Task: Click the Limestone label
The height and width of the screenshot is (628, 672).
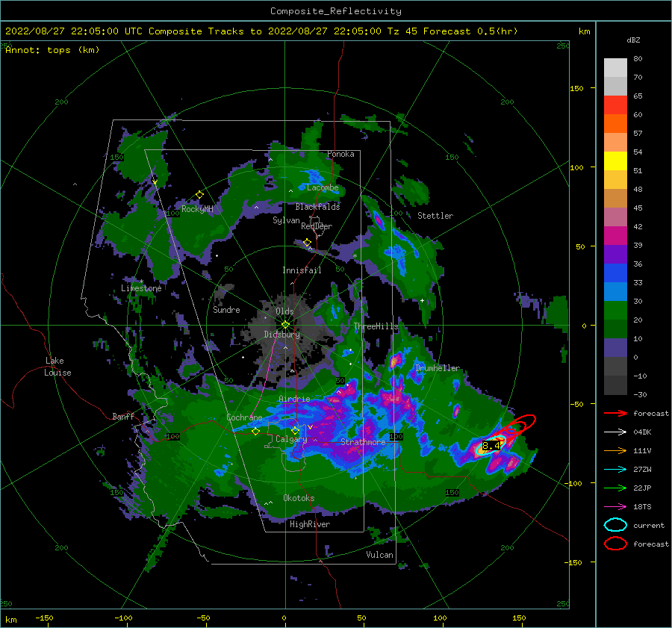Action: point(141,288)
